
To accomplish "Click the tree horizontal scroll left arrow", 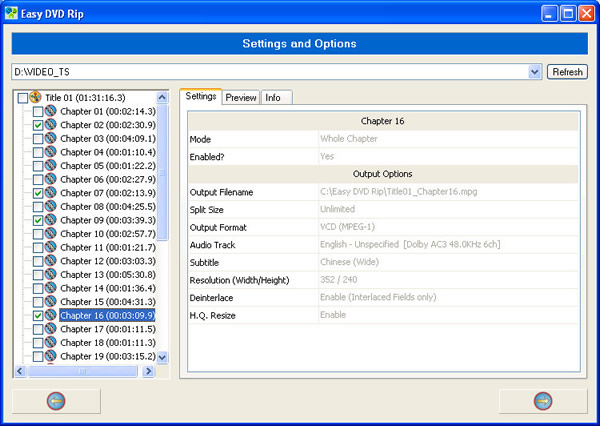I will [20, 371].
